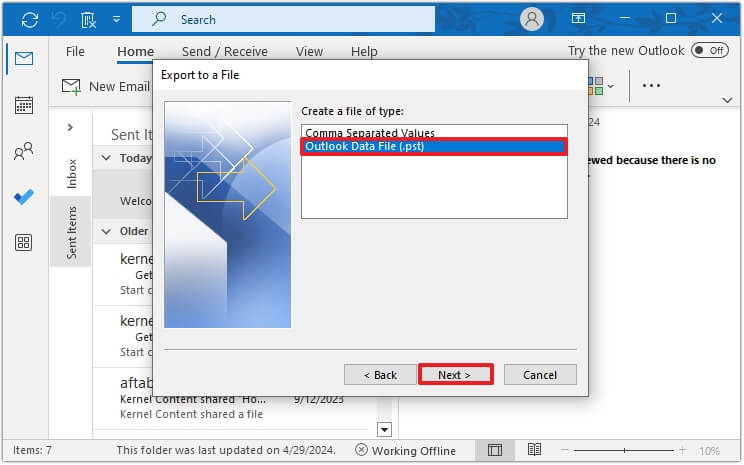The image size is (744, 465).
Task: Open More Apps grid icon
Action: [x=24, y=242]
